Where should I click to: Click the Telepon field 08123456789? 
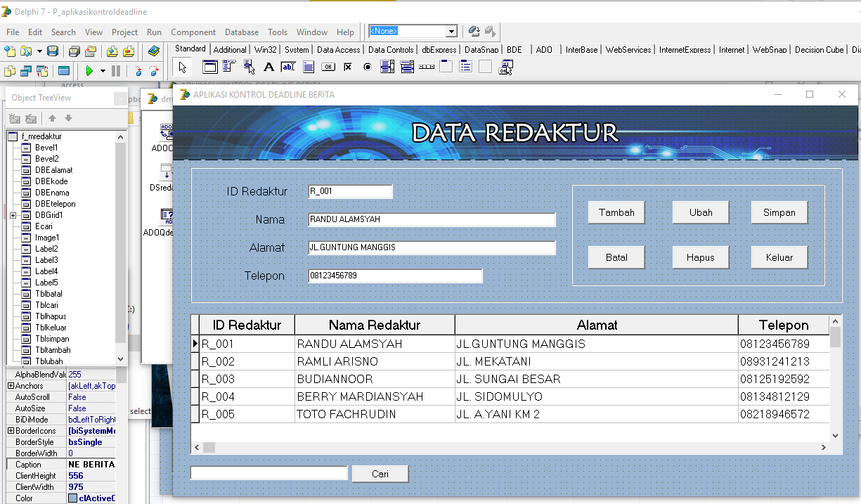tap(395, 276)
